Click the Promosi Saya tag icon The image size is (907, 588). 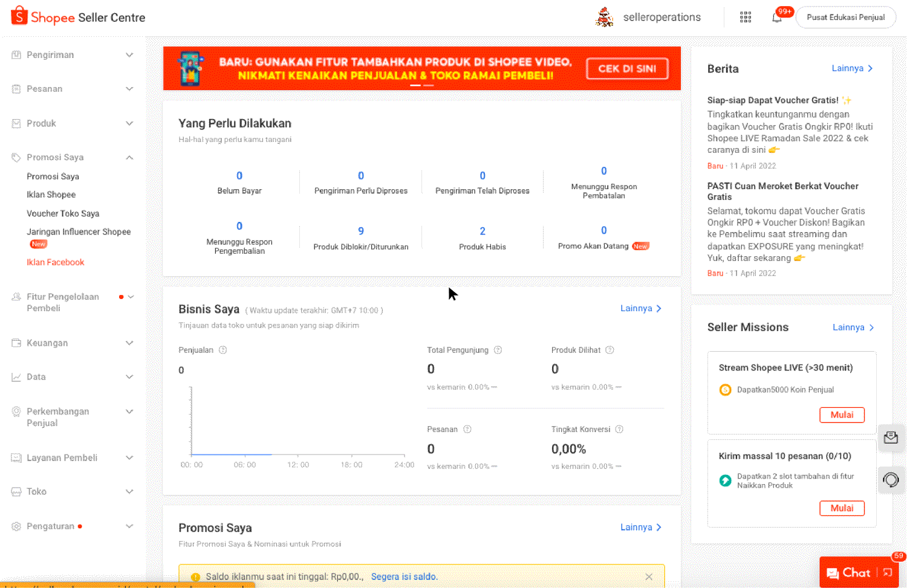pyautogui.click(x=16, y=157)
